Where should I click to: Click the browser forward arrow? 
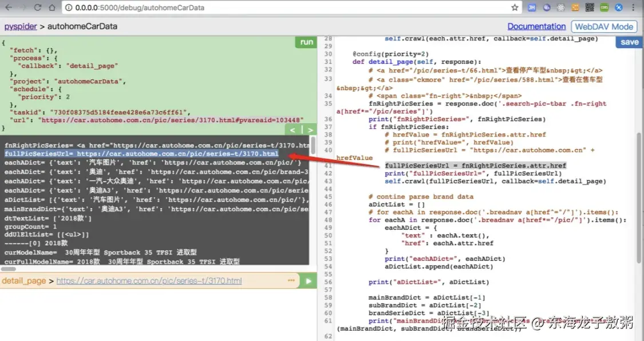click(x=22, y=7)
